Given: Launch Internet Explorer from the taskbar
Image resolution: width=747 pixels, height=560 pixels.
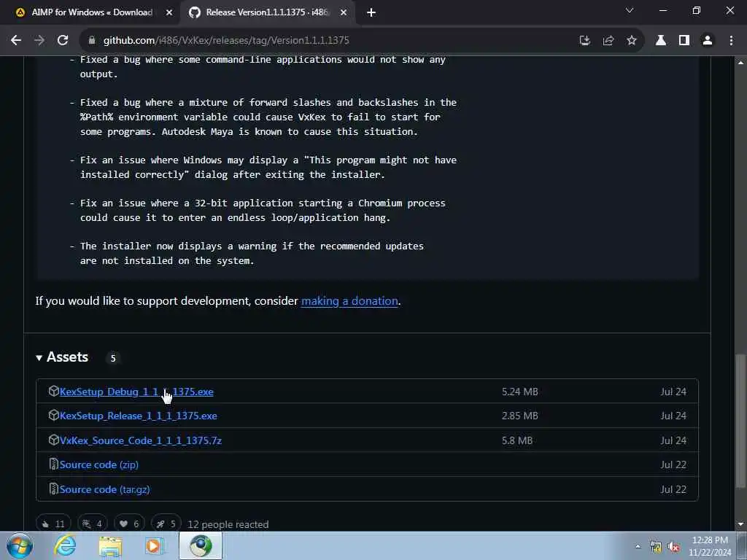Looking at the screenshot, I should point(65,545).
